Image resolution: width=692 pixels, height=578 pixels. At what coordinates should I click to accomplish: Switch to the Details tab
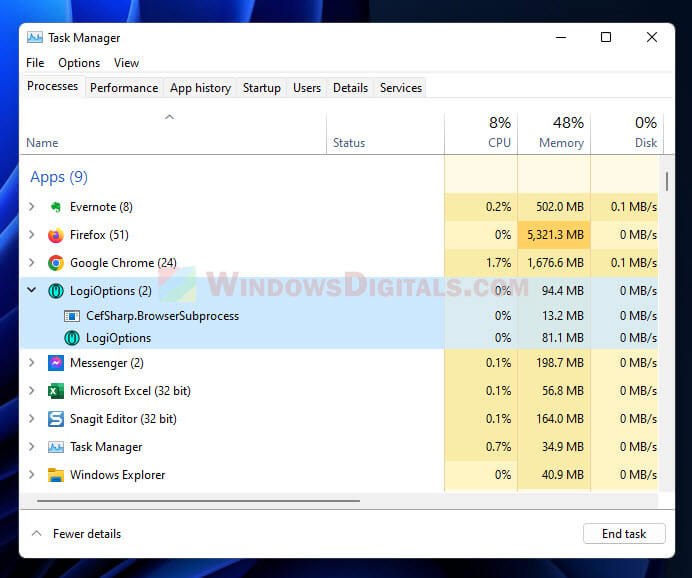(350, 88)
